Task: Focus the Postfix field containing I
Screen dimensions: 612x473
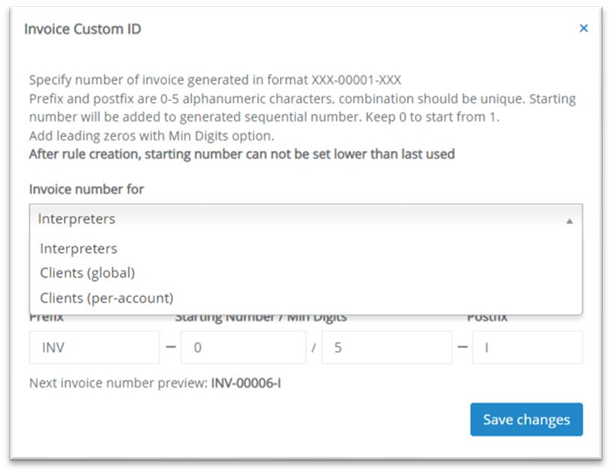Action: point(527,348)
